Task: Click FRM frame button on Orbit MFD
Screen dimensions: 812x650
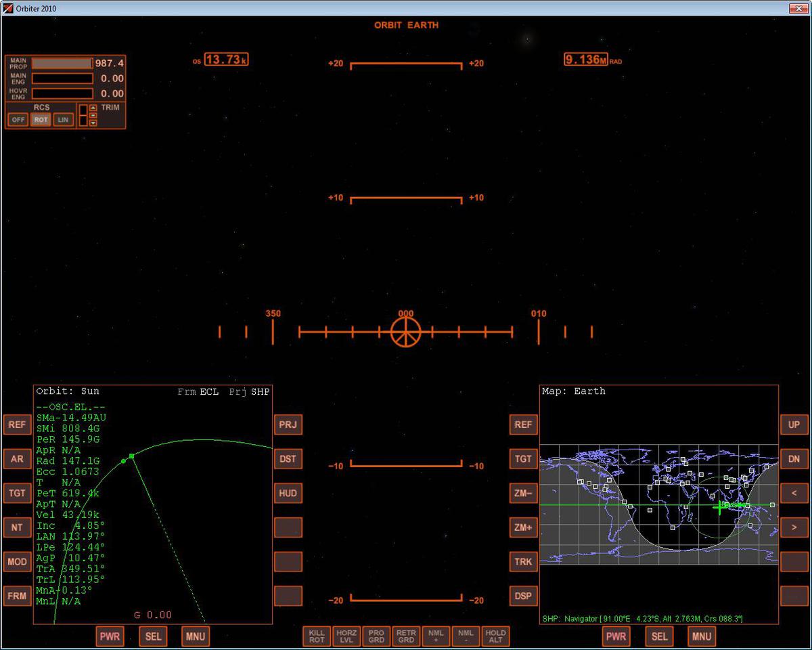Action: point(17,596)
